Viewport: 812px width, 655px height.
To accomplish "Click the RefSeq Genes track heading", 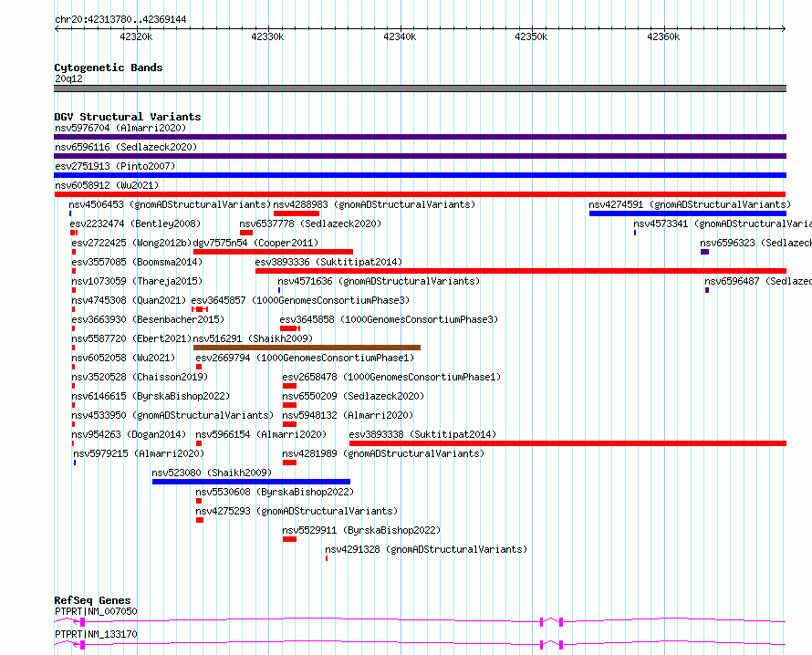I will point(92,600).
